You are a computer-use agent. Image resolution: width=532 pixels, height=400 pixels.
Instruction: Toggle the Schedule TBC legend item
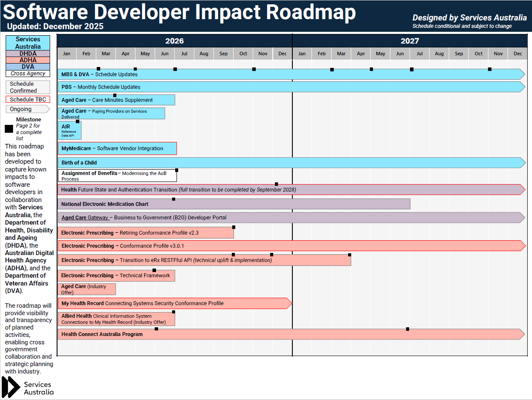point(27,99)
